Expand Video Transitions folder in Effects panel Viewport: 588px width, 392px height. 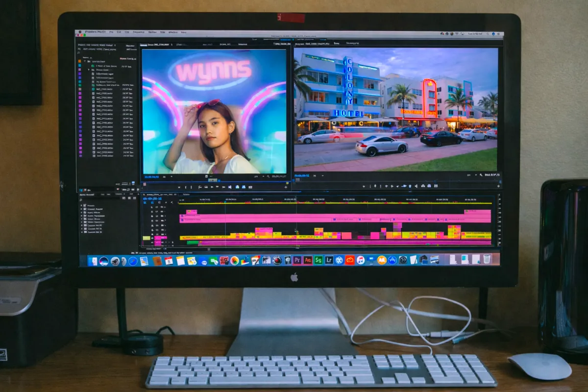81,222
